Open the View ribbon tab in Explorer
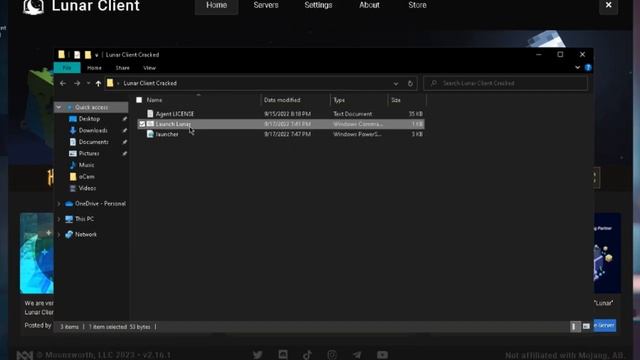 (x=149, y=68)
